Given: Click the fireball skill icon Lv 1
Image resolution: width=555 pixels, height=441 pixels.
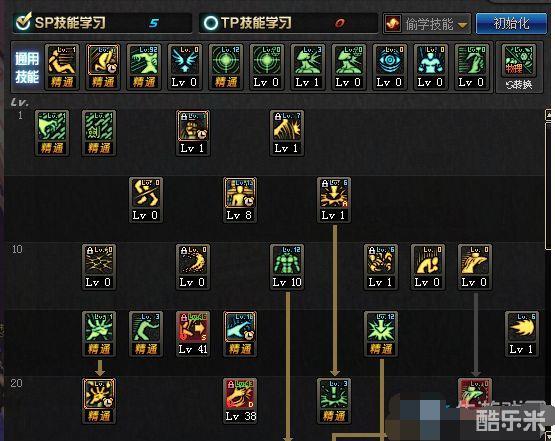Looking at the screenshot, I should [522, 333].
